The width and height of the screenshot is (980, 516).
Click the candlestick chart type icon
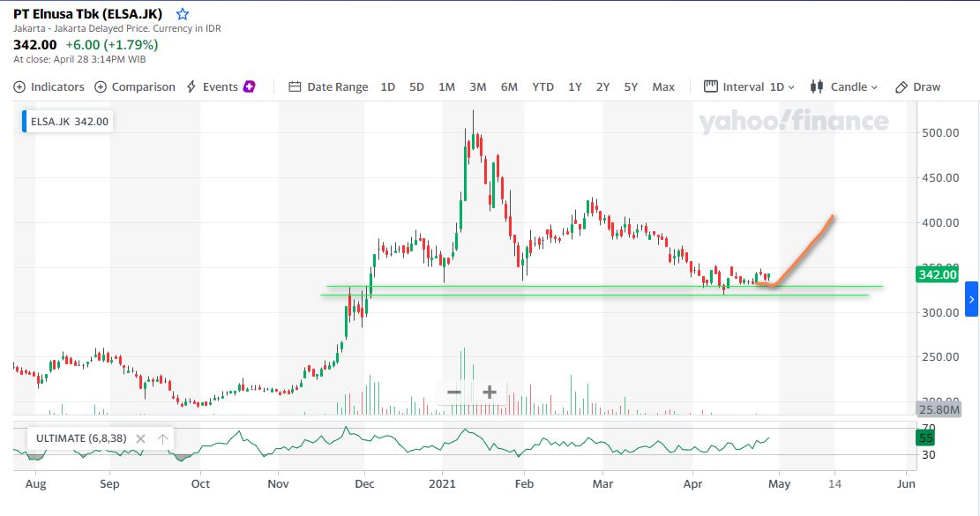(x=816, y=86)
